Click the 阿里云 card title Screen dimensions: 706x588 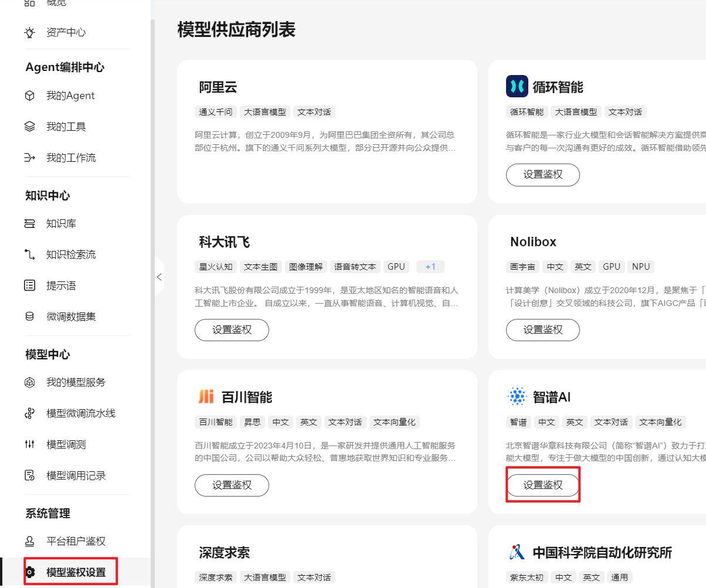[x=218, y=87]
